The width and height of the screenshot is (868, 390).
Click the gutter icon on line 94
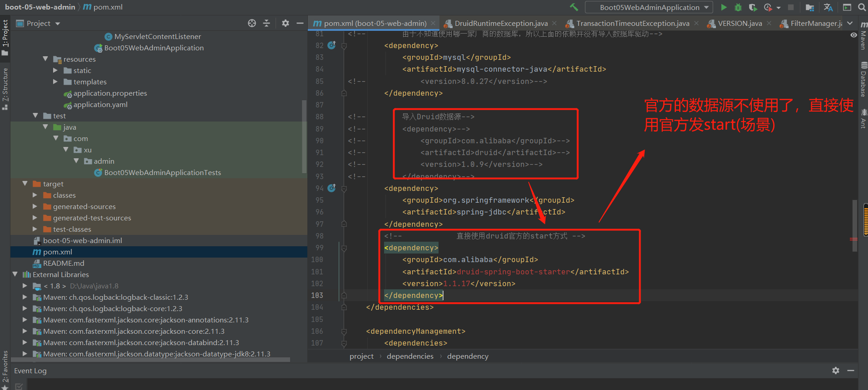(x=331, y=188)
